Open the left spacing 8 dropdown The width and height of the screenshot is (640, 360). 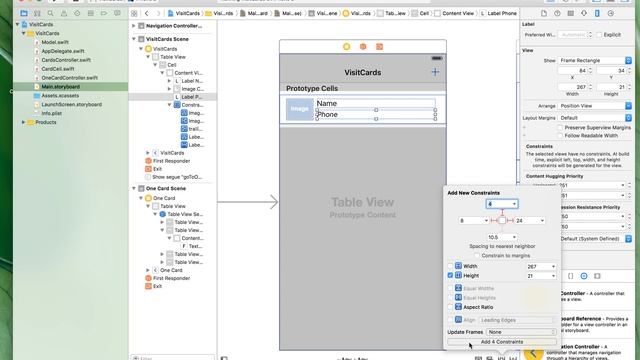click(486, 221)
